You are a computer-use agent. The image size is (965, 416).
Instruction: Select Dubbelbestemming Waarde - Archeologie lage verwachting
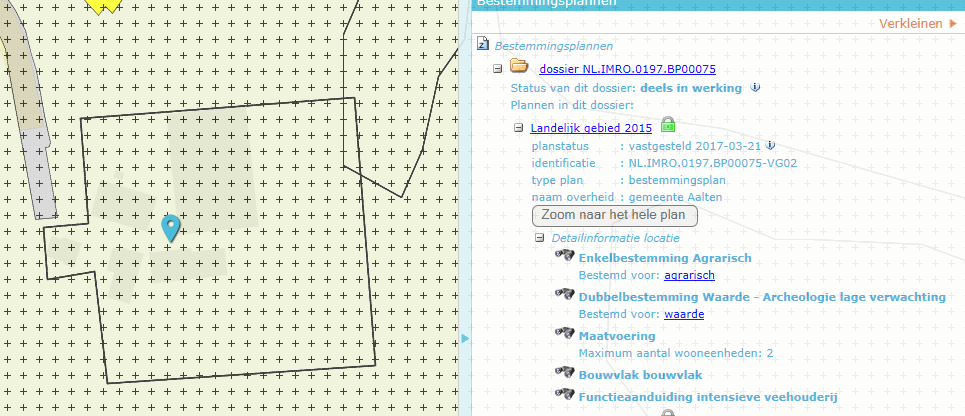coord(762,297)
